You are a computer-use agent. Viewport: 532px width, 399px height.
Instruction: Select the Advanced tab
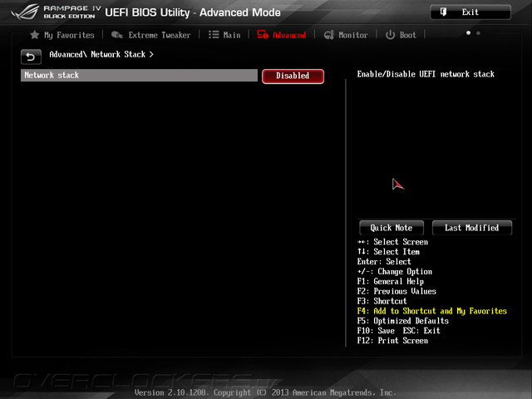pos(282,35)
